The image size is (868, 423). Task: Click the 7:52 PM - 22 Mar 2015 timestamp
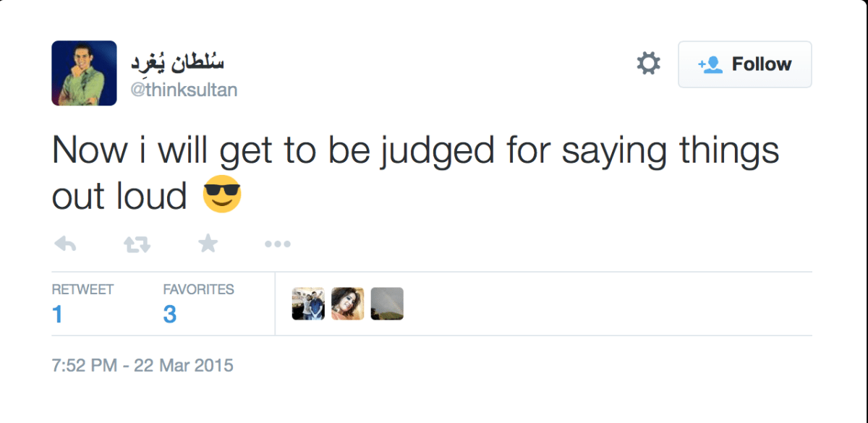point(142,366)
